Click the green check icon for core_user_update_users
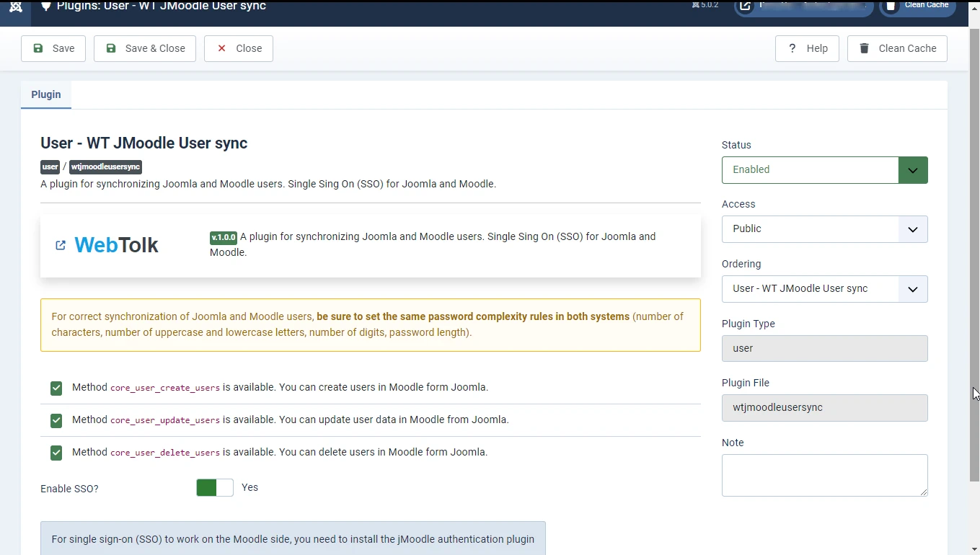Image resolution: width=980 pixels, height=555 pixels. pyautogui.click(x=56, y=420)
